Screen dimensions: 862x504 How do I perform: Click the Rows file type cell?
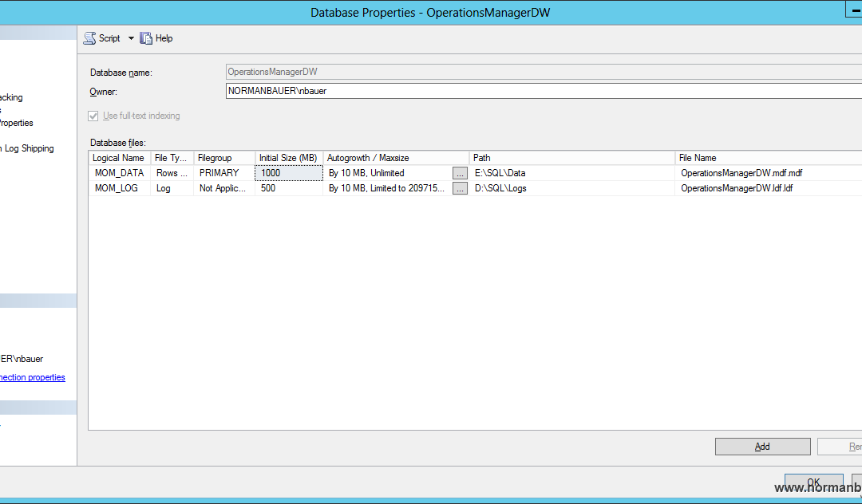(x=172, y=173)
